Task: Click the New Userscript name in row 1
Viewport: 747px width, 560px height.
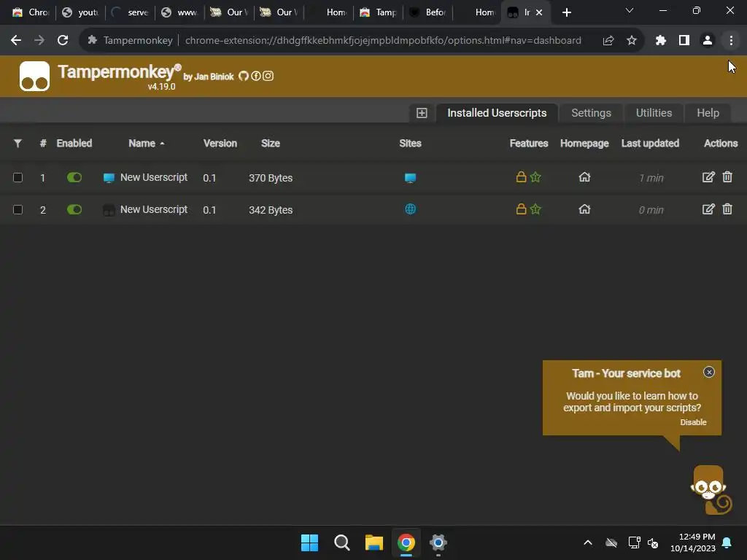Action: [x=154, y=177]
